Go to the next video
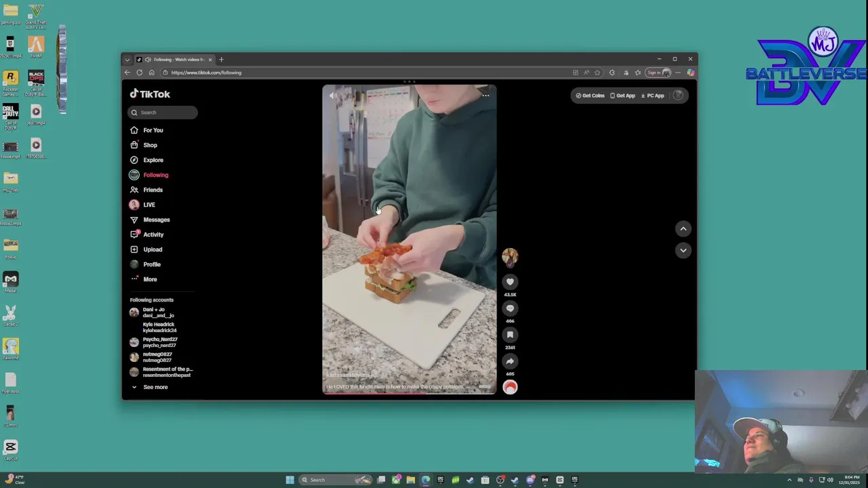868x488 pixels. tap(683, 250)
